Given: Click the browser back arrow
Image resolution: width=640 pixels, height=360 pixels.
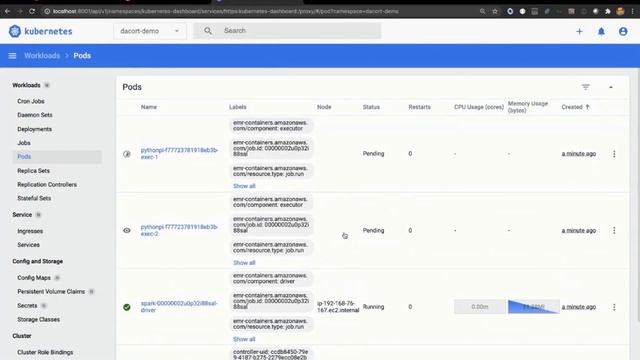Looking at the screenshot, I should 7,11.
